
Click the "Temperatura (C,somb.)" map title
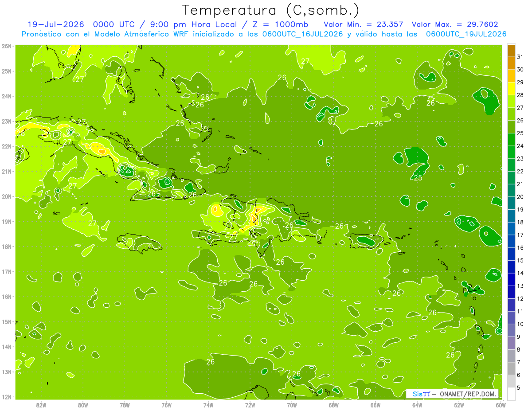(270, 10)
